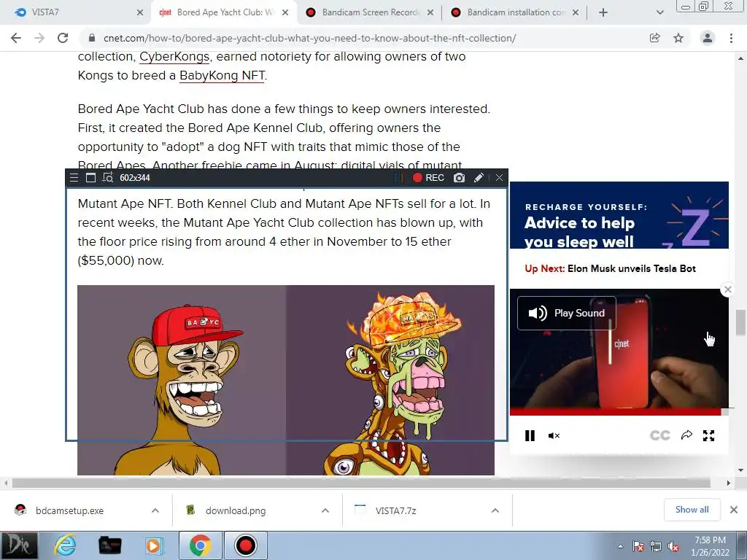Activate the Bandicam pencil drawing tool
The width and height of the screenshot is (747, 560).
pyautogui.click(x=479, y=178)
